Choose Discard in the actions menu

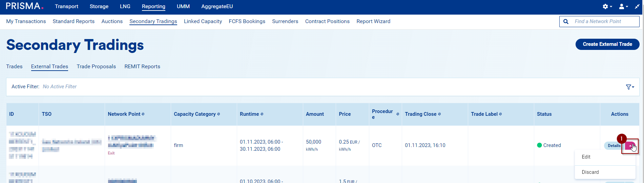(590, 172)
